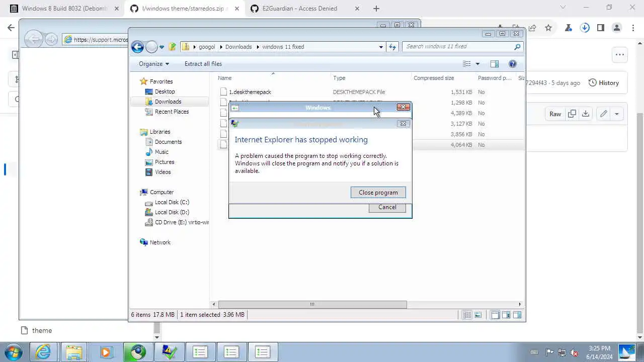Bookmark this page with star icon
The height and width of the screenshot is (362, 644).
(x=548, y=28)
